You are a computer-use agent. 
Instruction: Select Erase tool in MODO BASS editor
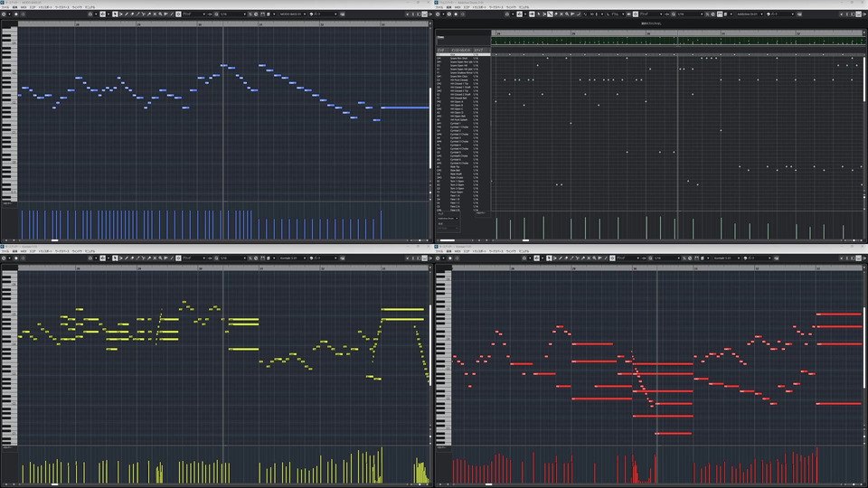(132, 14)
